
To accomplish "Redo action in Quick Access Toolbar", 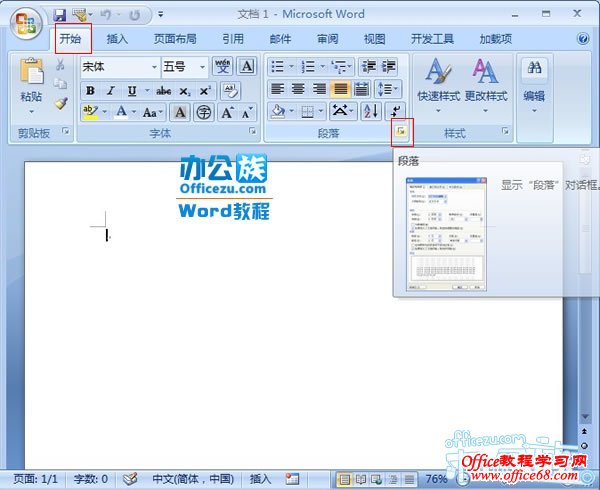I will 134,15.
